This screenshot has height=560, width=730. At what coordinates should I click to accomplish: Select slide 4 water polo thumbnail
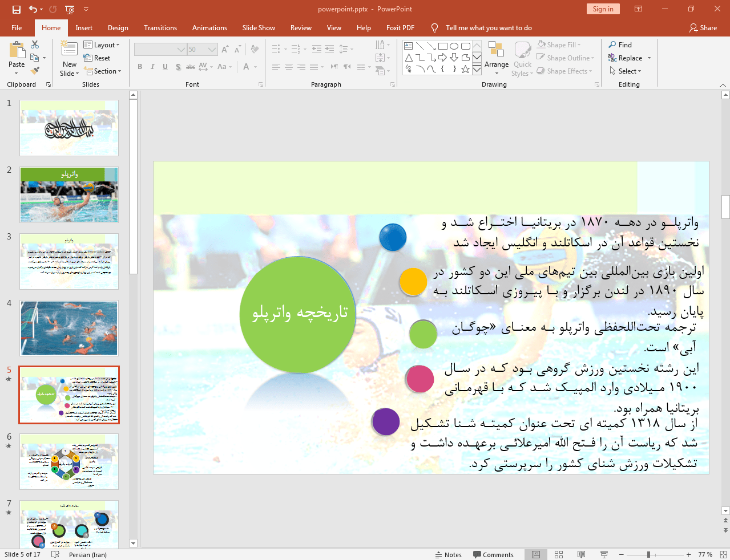(x=69, y=328)
